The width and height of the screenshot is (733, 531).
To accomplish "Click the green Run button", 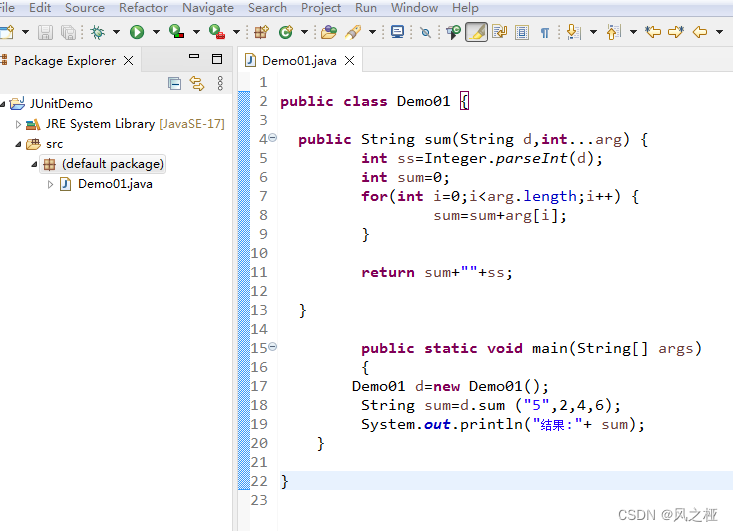I will pos(137,32).
